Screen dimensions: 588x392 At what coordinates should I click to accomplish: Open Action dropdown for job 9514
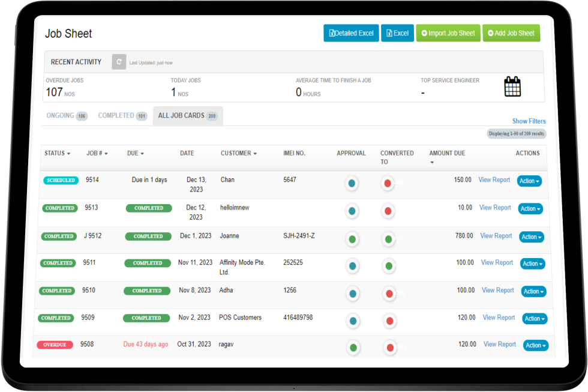529,181
